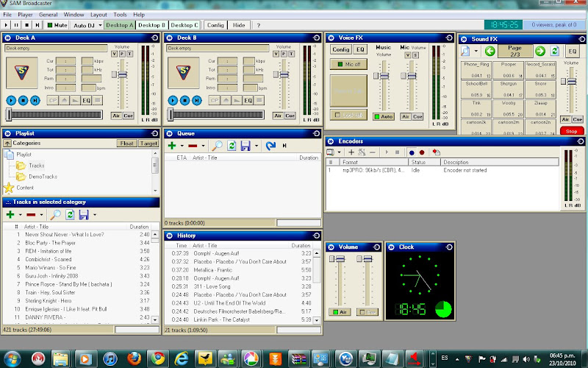This screenshot has width=588, height=368.
Task: Toggle the Deck A Cue button
Action: (x=128, y=116)
